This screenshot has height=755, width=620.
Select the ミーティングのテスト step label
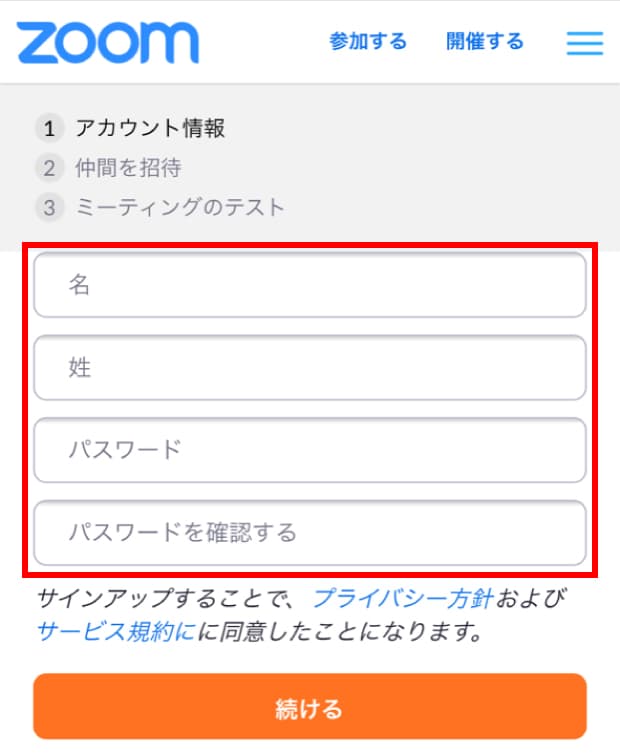point(180,208)
